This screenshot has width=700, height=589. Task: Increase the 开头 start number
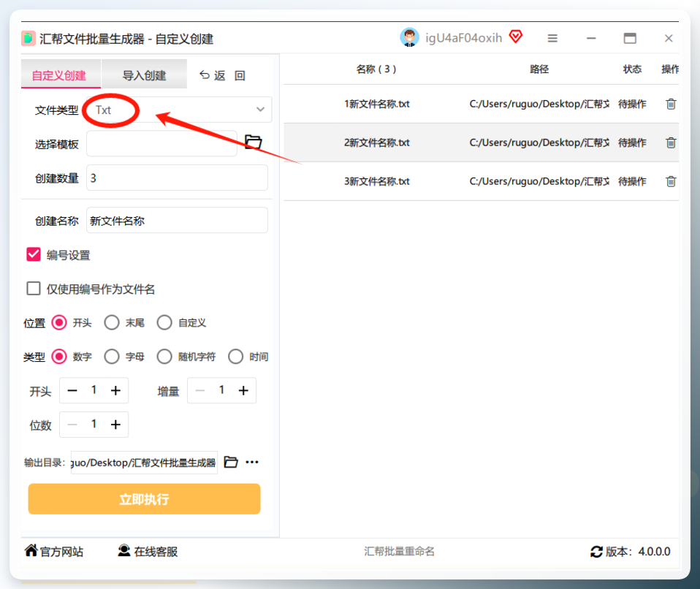click(115, 391)
